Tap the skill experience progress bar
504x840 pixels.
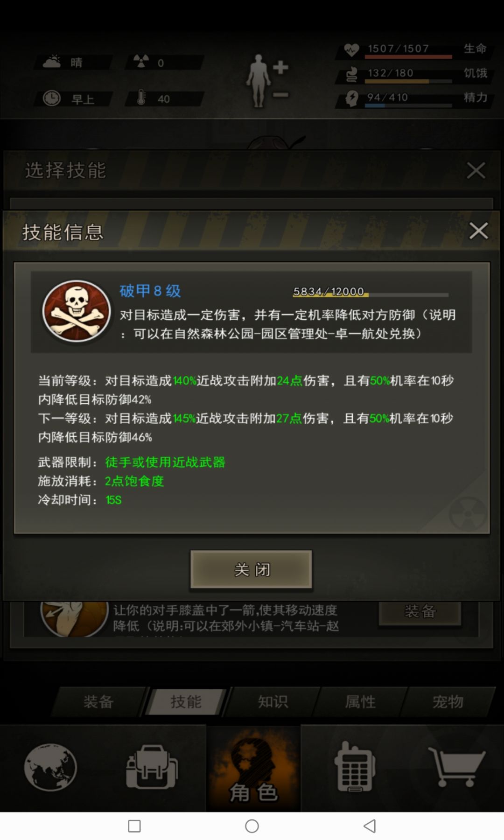point(371,294)
